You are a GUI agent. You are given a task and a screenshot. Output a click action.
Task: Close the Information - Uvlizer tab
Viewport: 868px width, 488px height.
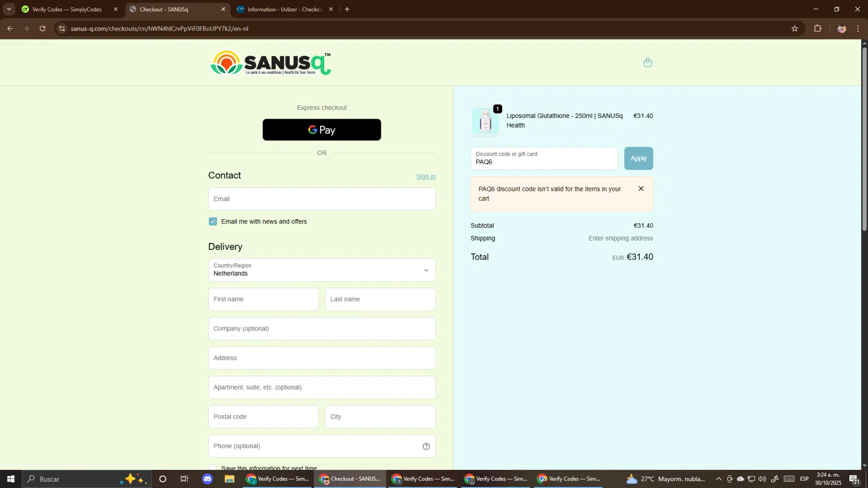[x=331, y=9]
